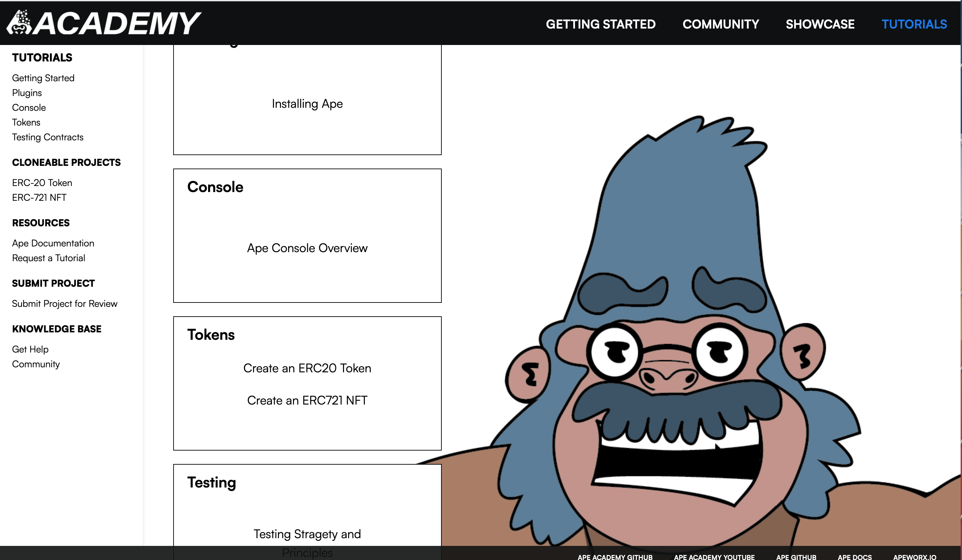962x560 pixels.
Task: Click Request a Tutorial link
Action: click(x=48, y=258)
